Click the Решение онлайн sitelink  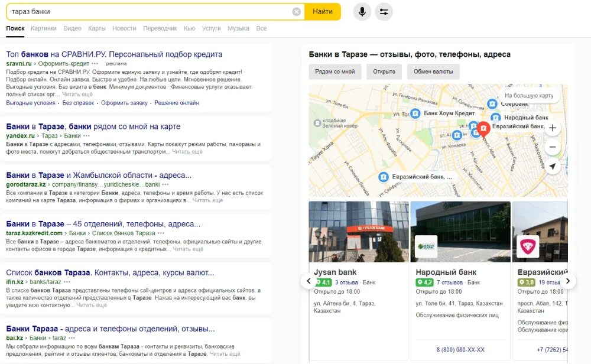(x=177, y=103)
